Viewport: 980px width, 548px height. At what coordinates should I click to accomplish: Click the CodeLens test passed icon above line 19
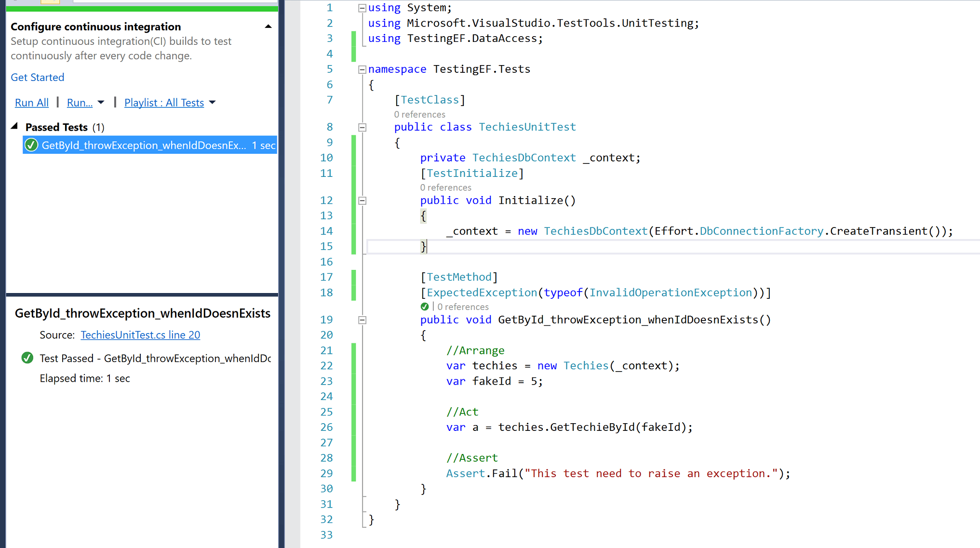pos(425,307)
